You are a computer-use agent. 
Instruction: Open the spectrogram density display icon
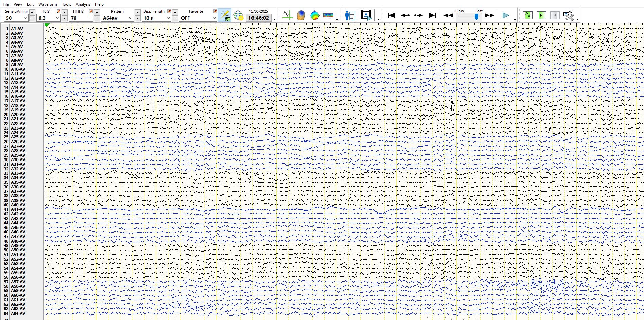[x=328, y=15]
